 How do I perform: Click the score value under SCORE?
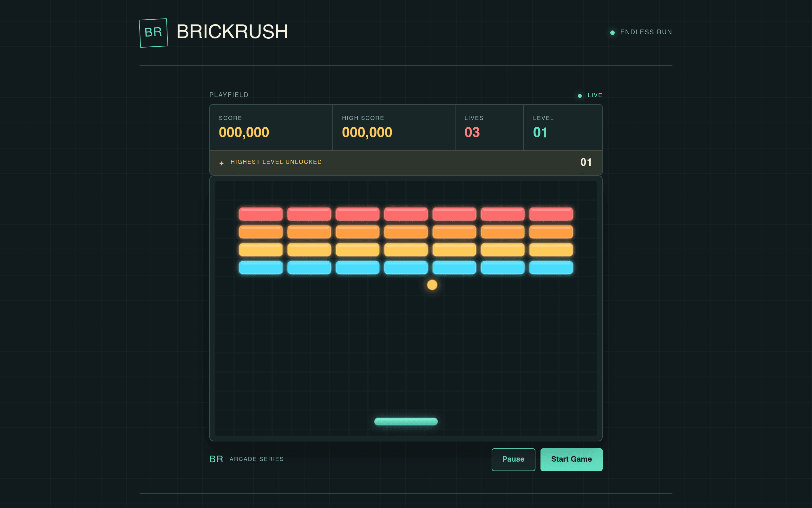tap(244, 132)
